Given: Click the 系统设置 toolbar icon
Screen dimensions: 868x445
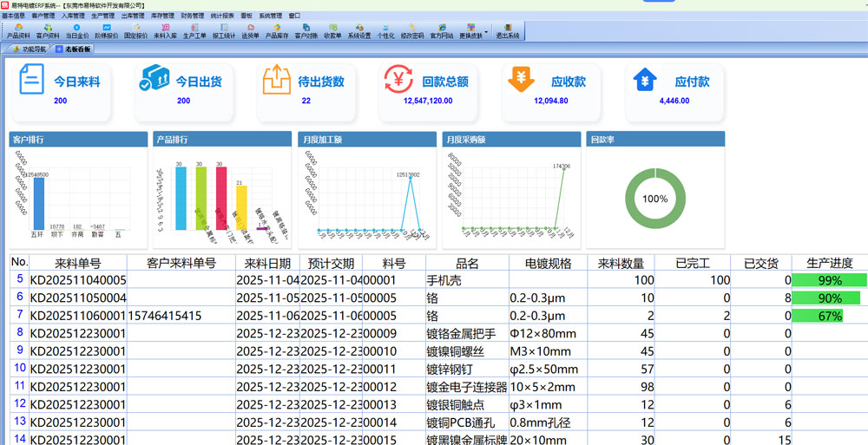Looking at the screenshot, I should click(x=359, y=31).
